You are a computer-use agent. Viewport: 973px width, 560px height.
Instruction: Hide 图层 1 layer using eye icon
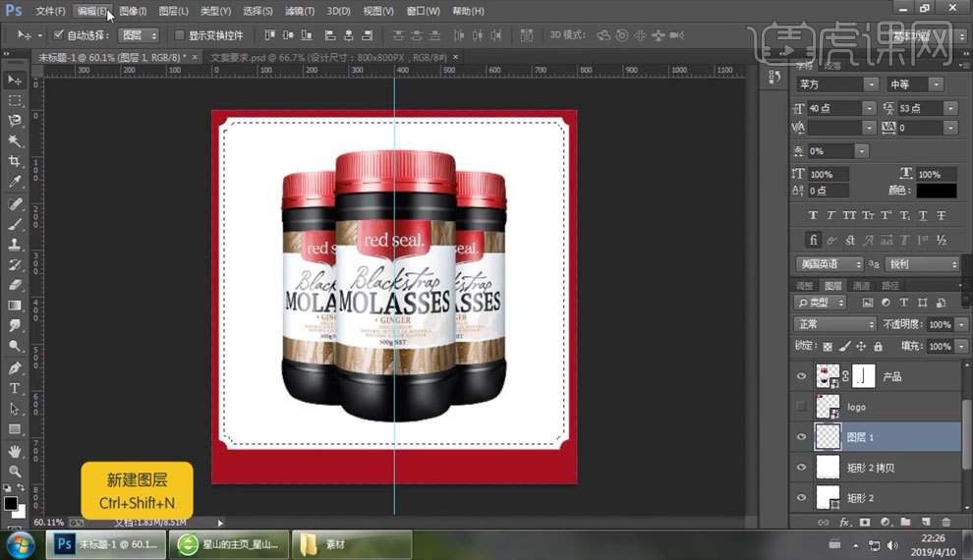coord(801,436)
